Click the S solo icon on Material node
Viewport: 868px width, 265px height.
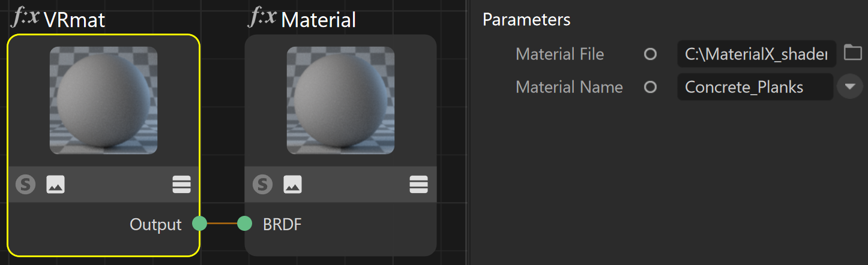262,184
